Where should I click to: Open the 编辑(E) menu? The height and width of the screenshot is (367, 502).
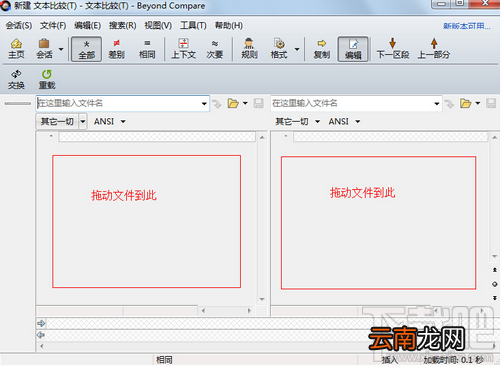pos(87,25)
